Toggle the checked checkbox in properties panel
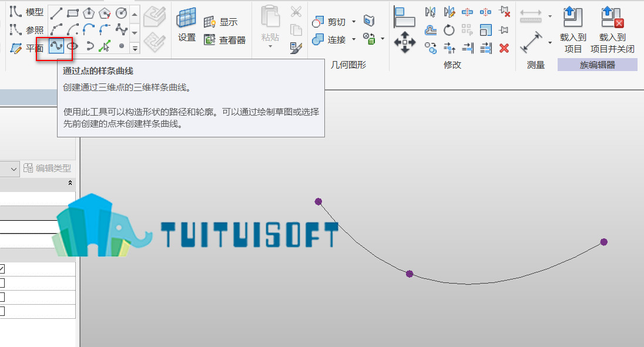 pos(2,269)
